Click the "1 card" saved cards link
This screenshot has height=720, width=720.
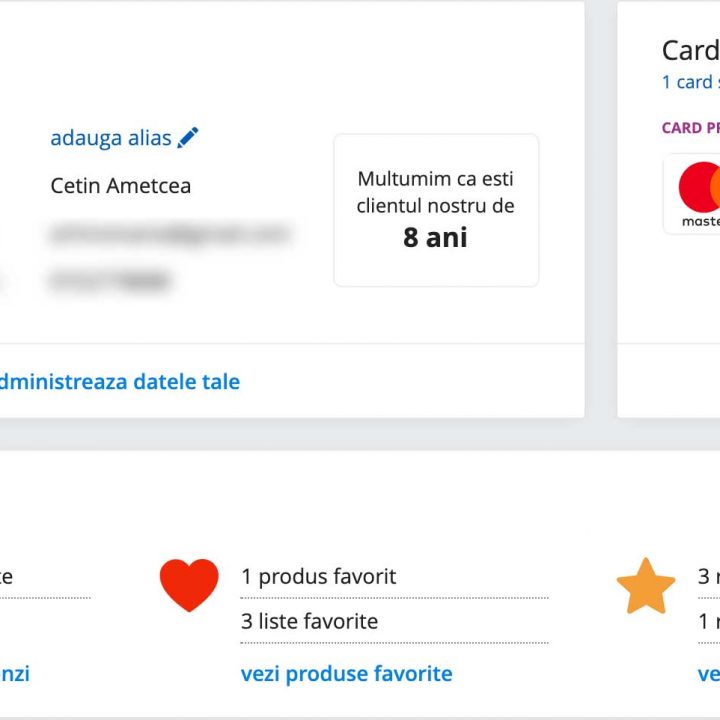(687, 82)
